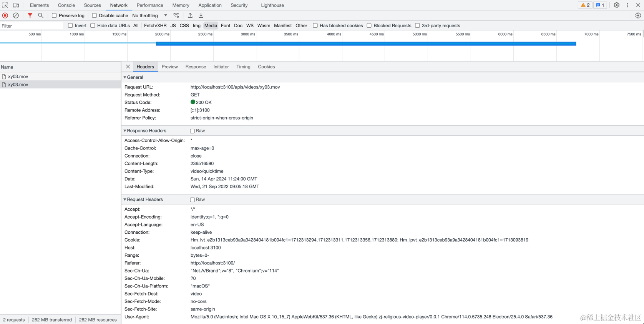Open the No throttling dropdown

point(149,15)
